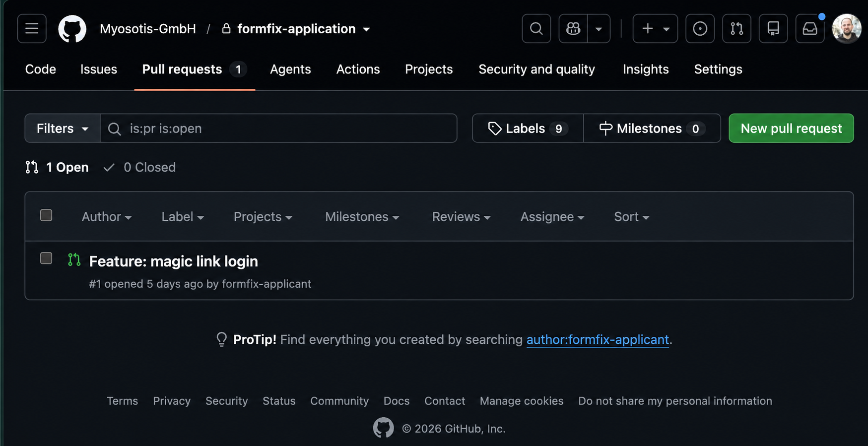Open the hamburger navigation menu

tap(32, 29)
